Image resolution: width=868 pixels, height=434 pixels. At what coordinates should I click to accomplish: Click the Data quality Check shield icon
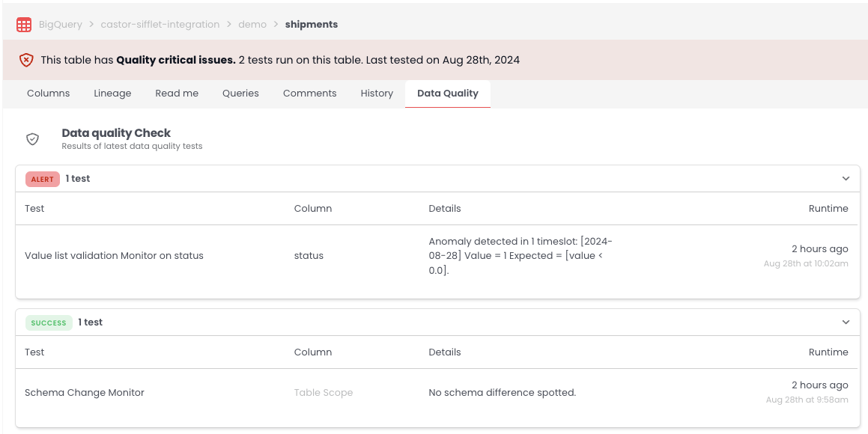32,139
